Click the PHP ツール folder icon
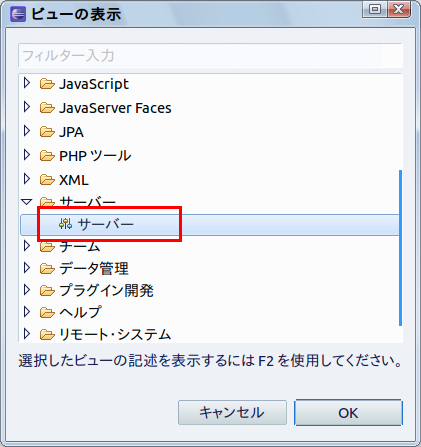Screen dimensions: 421x447 click(47, 156)
